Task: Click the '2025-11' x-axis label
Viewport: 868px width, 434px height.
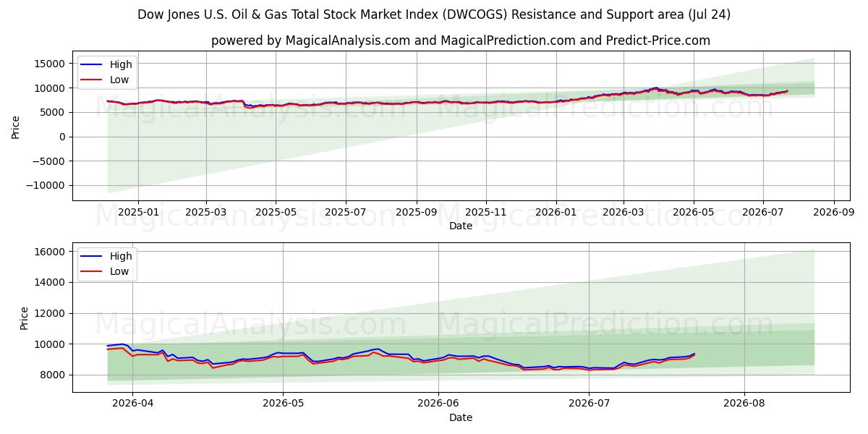Action: tap(485, 212)
